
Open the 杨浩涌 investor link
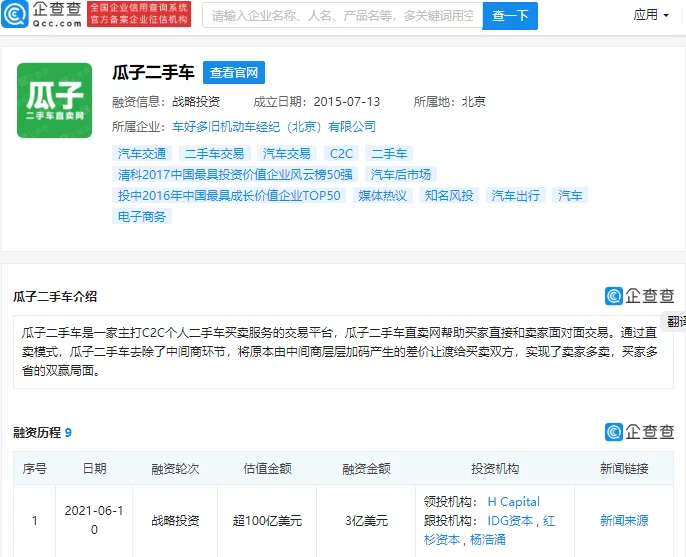click(x=488, y=540)
